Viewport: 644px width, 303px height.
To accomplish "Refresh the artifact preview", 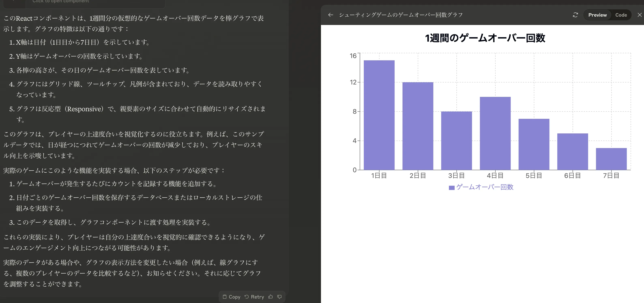I will tap(575, 15).
